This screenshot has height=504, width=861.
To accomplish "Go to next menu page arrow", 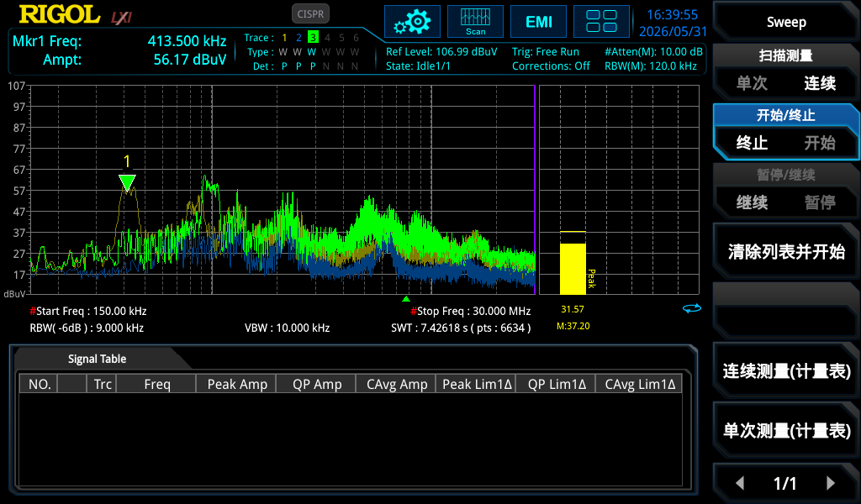I will pos(831,483).
